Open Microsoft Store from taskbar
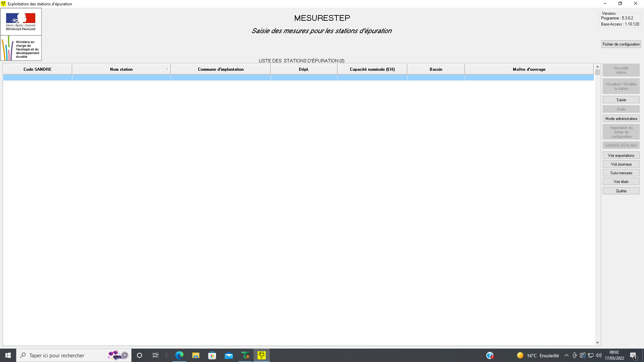Screen dimensions: 644x362 pyautogui.click(x=212, y=355)
